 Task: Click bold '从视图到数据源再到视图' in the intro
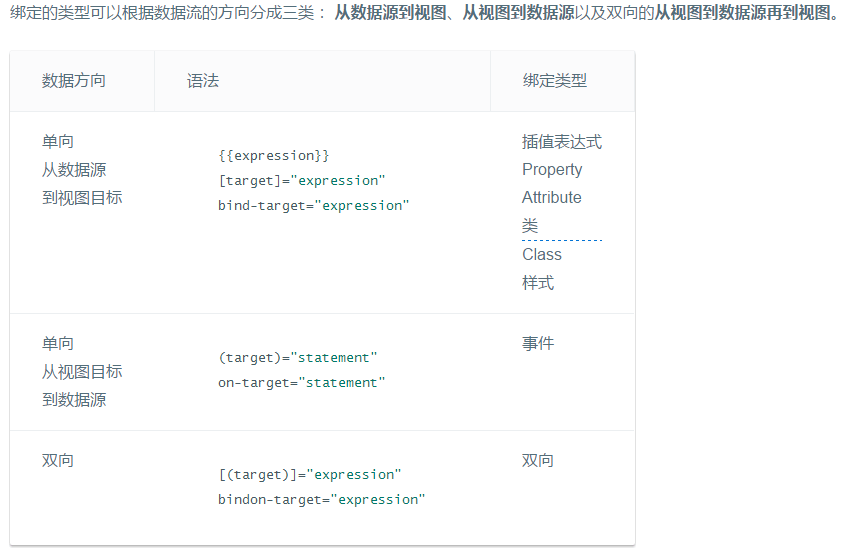[742, 12]
